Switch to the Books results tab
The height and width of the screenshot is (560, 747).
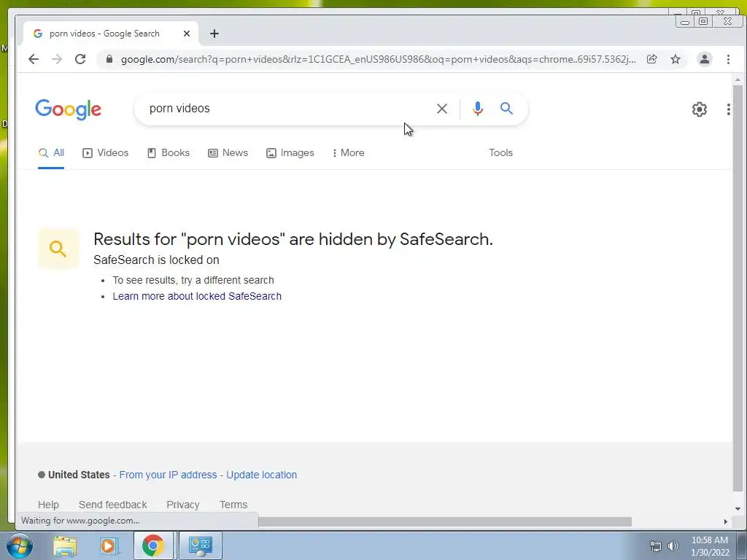click(x=169, y=153)
